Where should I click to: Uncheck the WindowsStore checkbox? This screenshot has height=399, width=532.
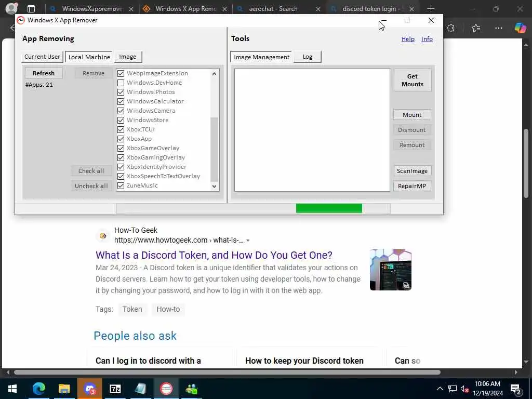coord(121,120)
